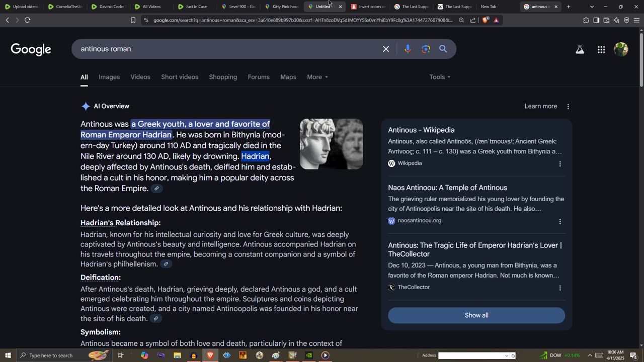Open AI Overview three-dot options
This screenshot has width=644, height=362.
tap(568, 107)
